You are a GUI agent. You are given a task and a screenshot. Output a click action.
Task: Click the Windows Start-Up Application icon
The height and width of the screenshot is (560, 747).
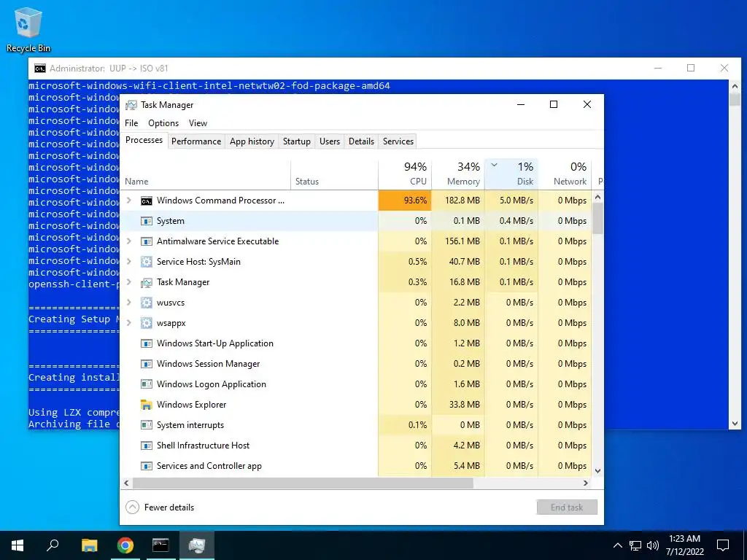[x=146, y=344]
